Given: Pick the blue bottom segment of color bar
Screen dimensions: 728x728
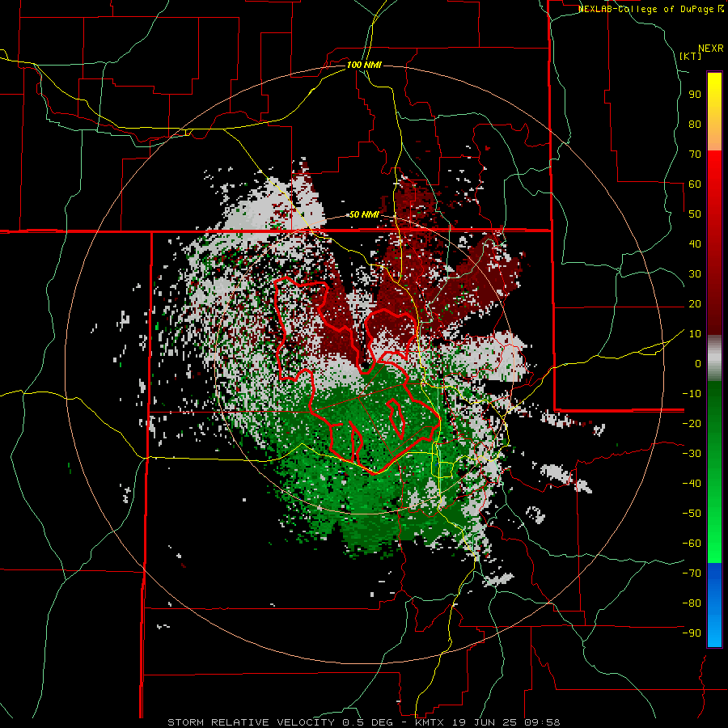Looking at the screenshot, I should (714, 605).
